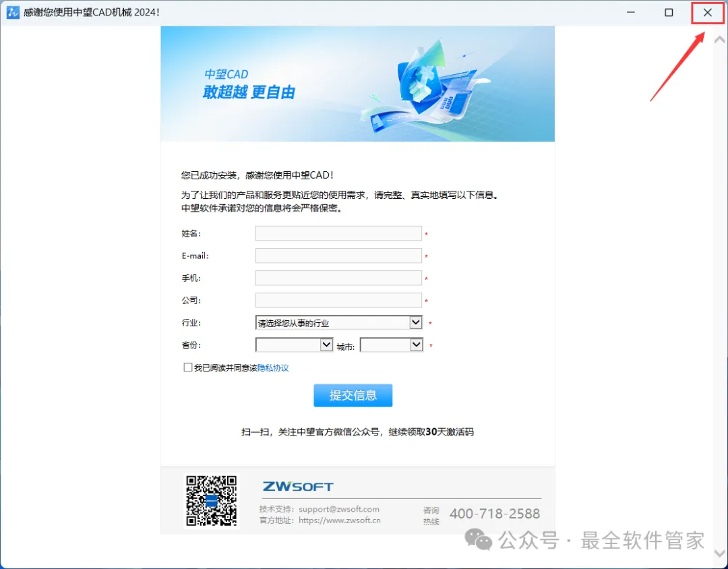Click the 姓名 name input field
Screen dimensions: 728x569
[x=338, y=233]
